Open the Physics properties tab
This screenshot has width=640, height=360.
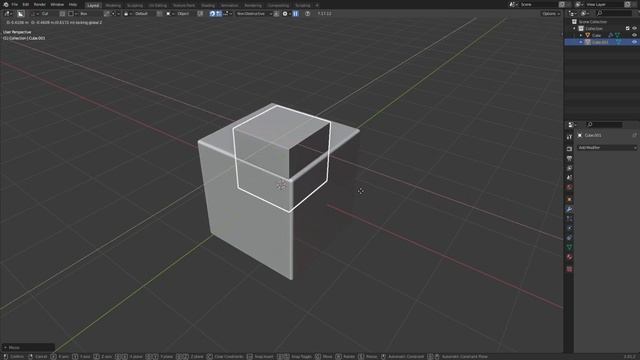click(x=569, y=229)
